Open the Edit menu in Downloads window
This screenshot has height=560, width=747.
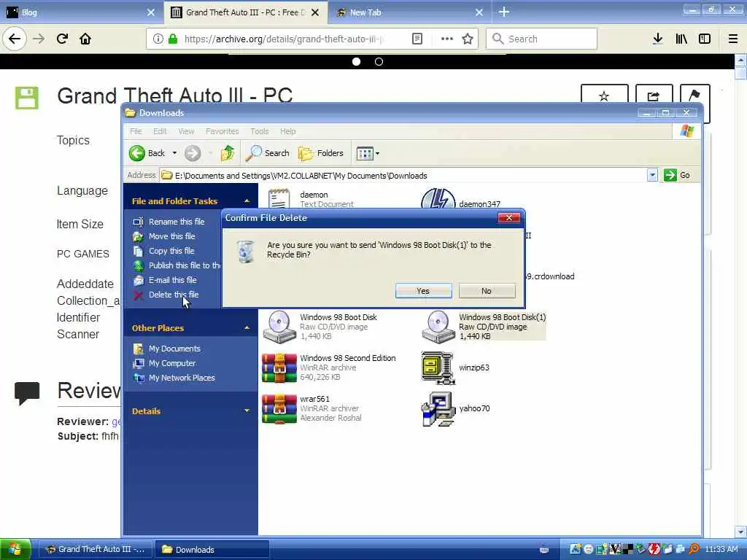pos(160,131)
